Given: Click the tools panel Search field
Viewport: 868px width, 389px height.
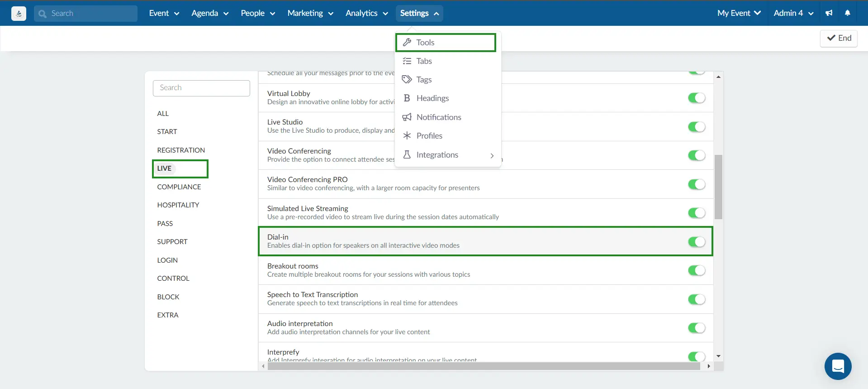Looking at the screenshot, I should tap(201, 88).
